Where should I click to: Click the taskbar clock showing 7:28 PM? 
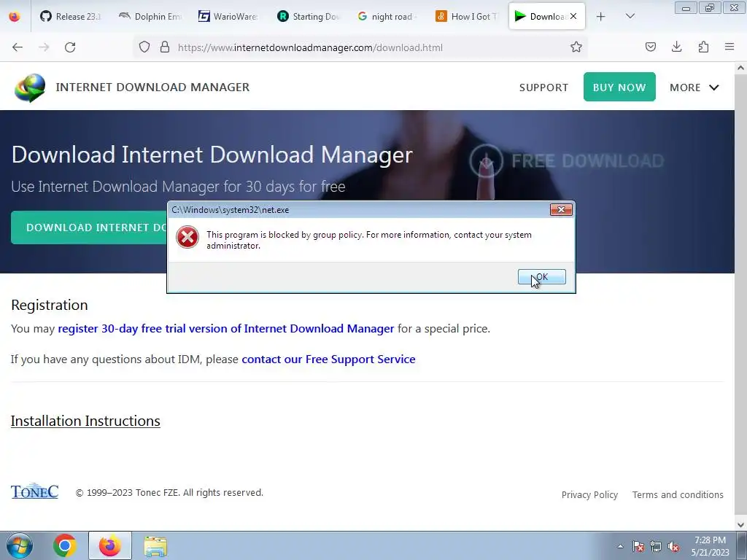[x=710, y=546]
